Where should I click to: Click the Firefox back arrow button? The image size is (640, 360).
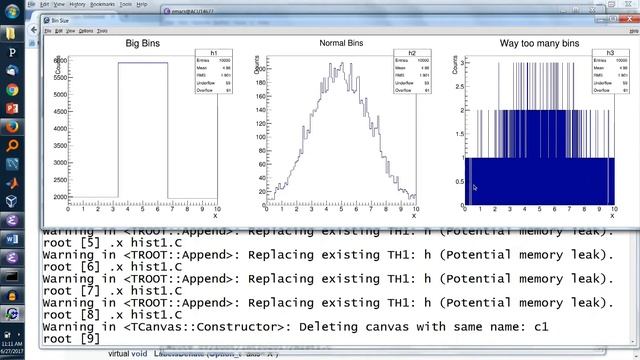[x=33, y=30]
